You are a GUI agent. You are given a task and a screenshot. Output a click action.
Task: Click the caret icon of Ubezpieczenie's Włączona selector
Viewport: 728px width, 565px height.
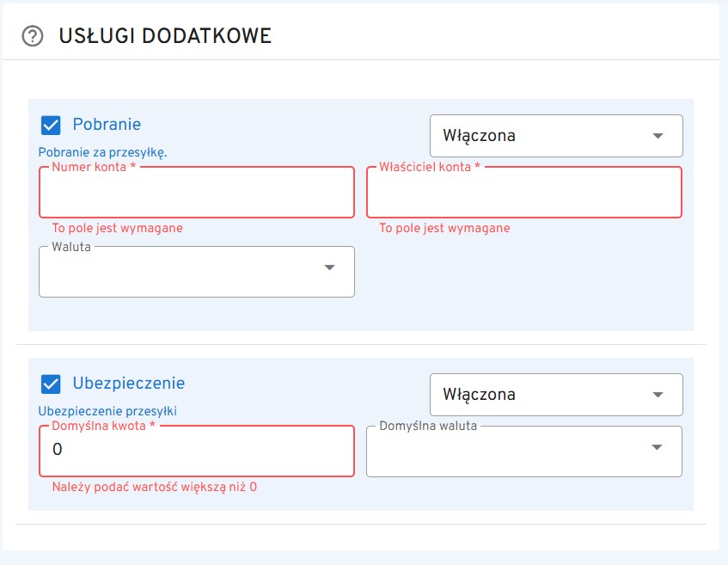(x=658, y=395)
